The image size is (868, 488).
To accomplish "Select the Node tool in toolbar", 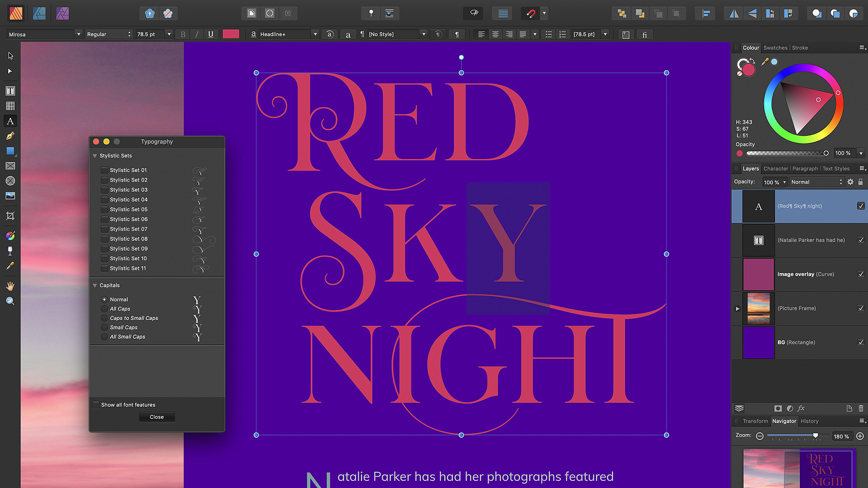I will [10, 70].
